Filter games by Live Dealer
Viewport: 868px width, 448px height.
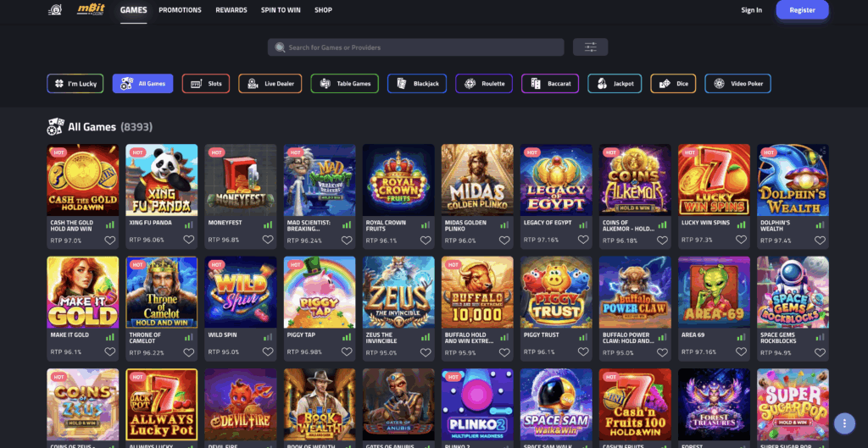tap(270, 84)
